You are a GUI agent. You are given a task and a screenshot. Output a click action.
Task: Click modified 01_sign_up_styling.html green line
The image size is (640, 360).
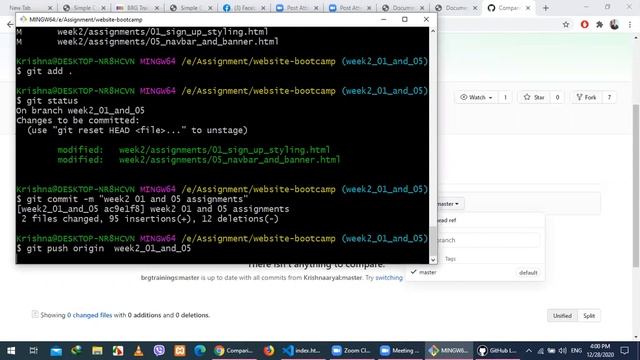pyautogui.click(x=193, y=150)
